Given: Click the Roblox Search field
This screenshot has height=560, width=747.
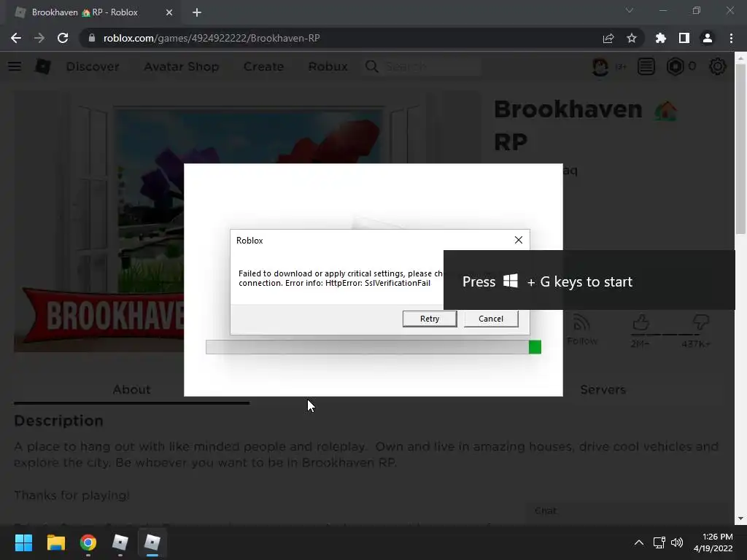Looking at the screenshot, I should point(423,66).
